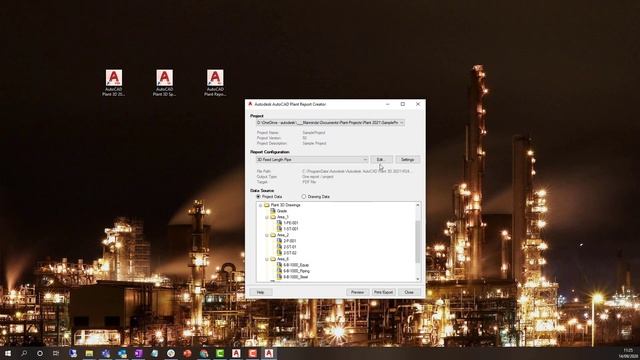Screen dimensions: 640x360
Task: Click the Preview button
Action: tap(357, 292)
